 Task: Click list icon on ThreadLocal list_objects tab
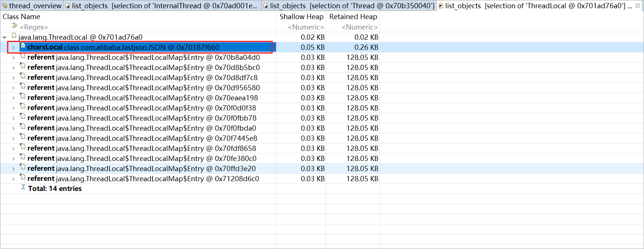pyautogui.click(x=441, y=6)
